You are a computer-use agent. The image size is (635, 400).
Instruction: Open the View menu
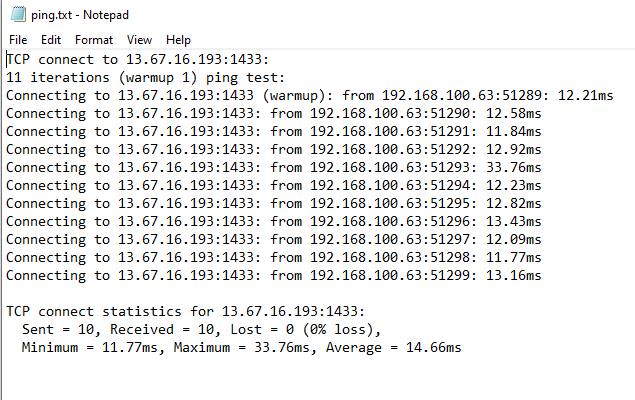(139, 40)
